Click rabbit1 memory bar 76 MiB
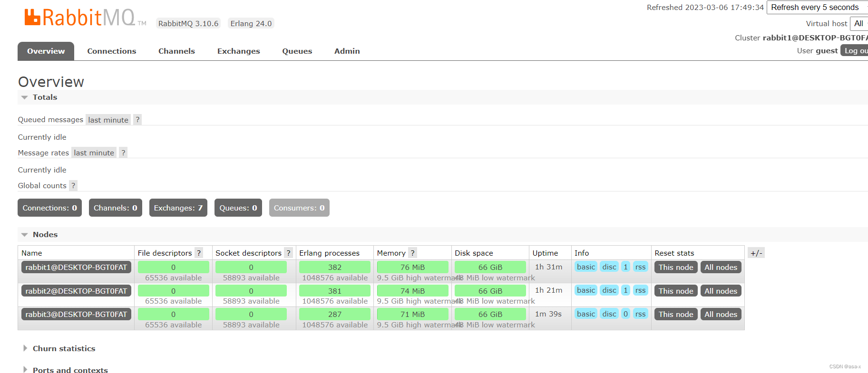The width and height of the screenshot is (868, 373). (x=412, y=267)
